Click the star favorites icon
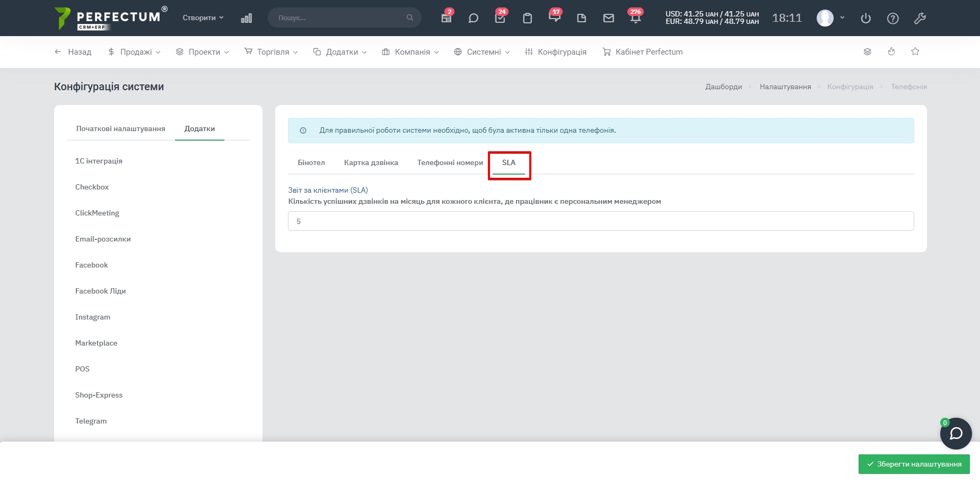This screenshot has height=483, width=980. click(x=915, y=51)
